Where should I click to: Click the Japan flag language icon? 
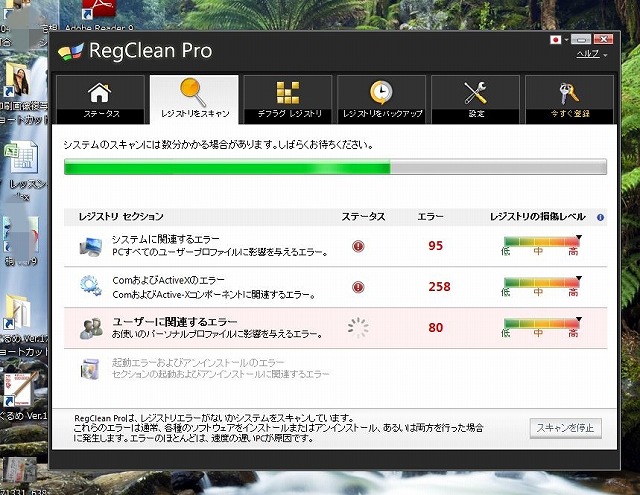(556, 40)
